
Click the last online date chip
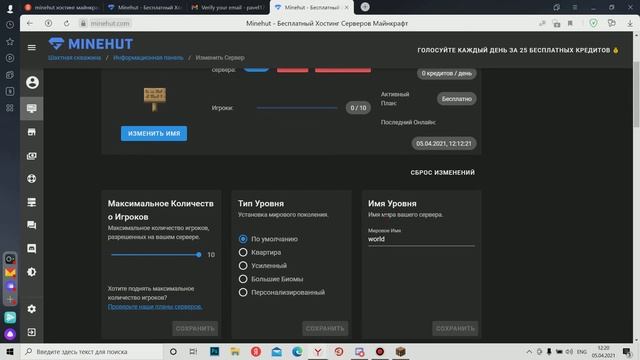(x=444, y=144)
